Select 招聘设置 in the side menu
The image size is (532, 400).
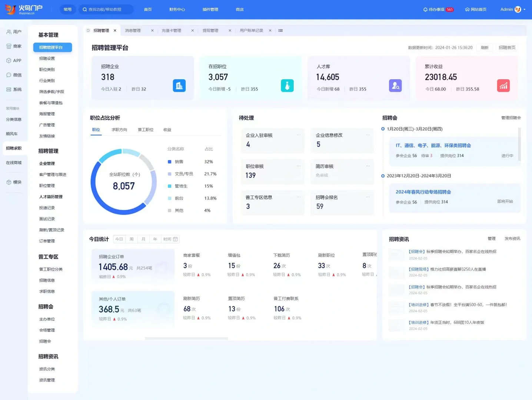pos(47,59)
